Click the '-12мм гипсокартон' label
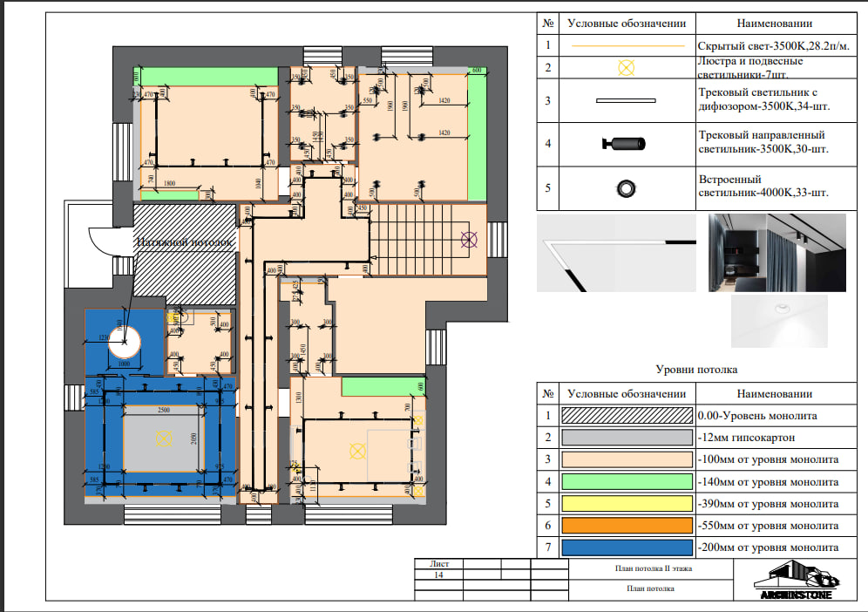Image resolution: width=868 pixels, height=612 pixels. (746, 438)
